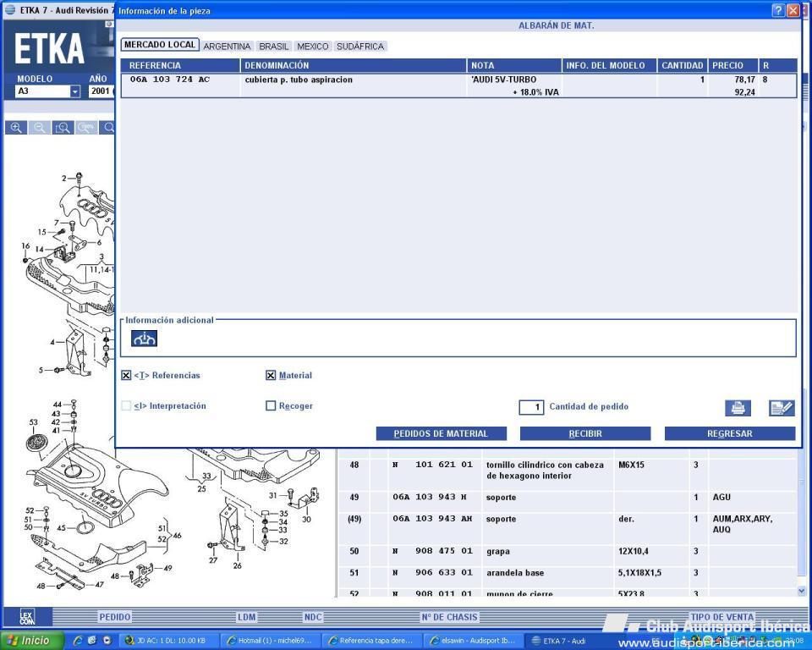Switch to Referencia tapa taskbar window
Image resolution: width=812 pixels, height=650 pixels.
pyautogui.click(x=371, y=641)
